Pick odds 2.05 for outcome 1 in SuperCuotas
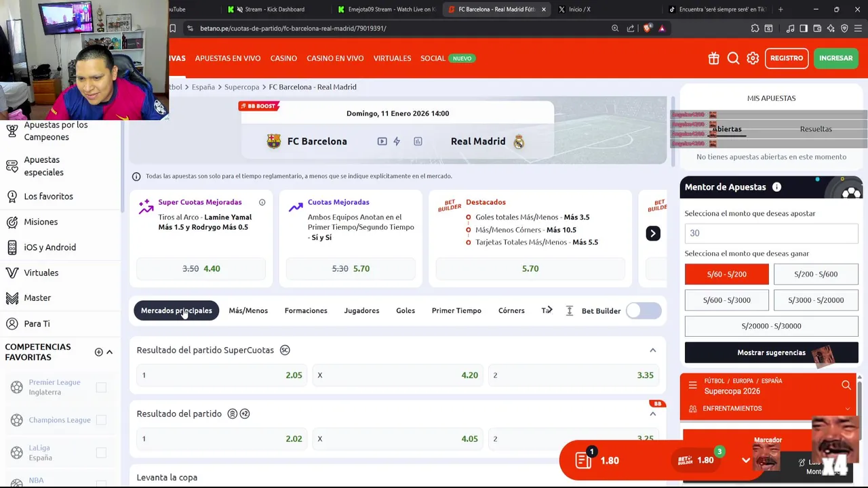Image resolution: width=868 pixels, height=488 pixels. point(222,375)
